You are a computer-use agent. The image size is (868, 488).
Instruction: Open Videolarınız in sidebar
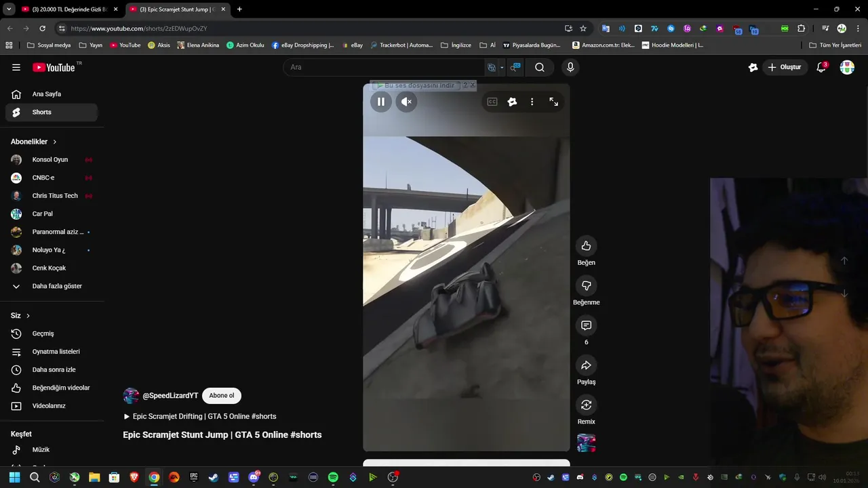52,406
